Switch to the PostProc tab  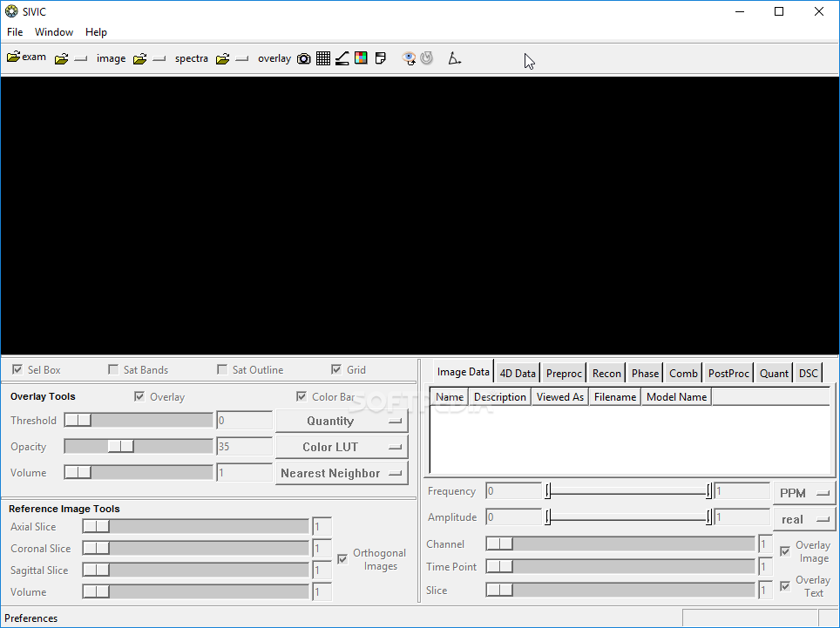point(728,373)
